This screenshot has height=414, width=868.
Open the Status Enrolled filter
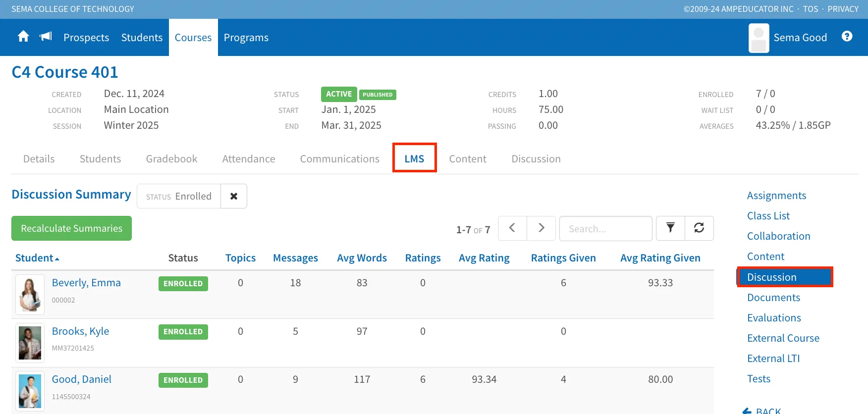point(179,196)
